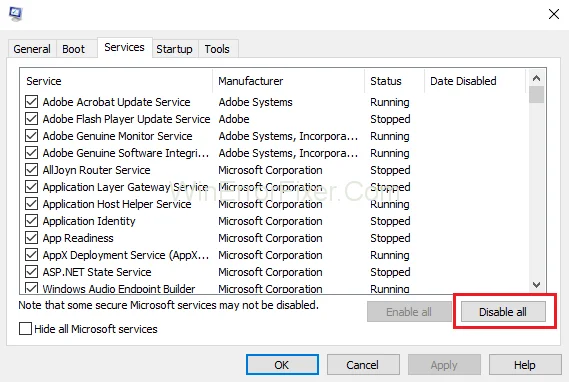Select Adobe Genuine Monitor Service name
This screenshot has width=569, height=382.
(x=118, y=136)
